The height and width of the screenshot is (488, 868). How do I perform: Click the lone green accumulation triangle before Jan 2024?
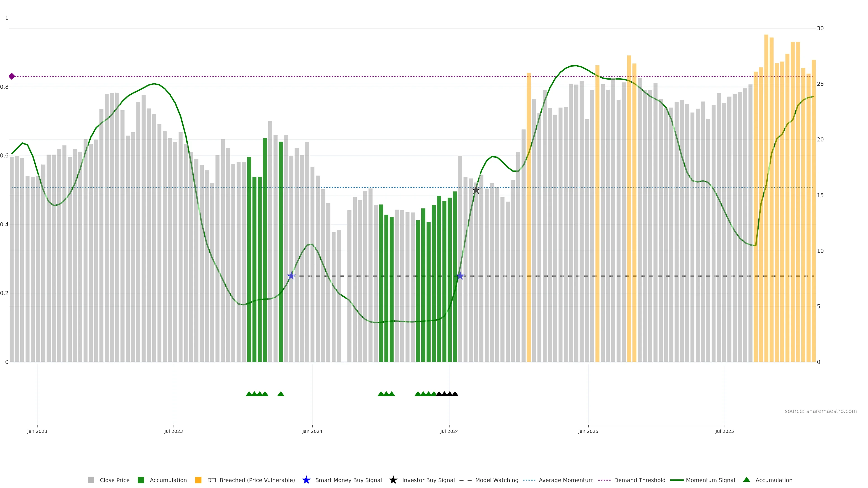tap(281, 394)
